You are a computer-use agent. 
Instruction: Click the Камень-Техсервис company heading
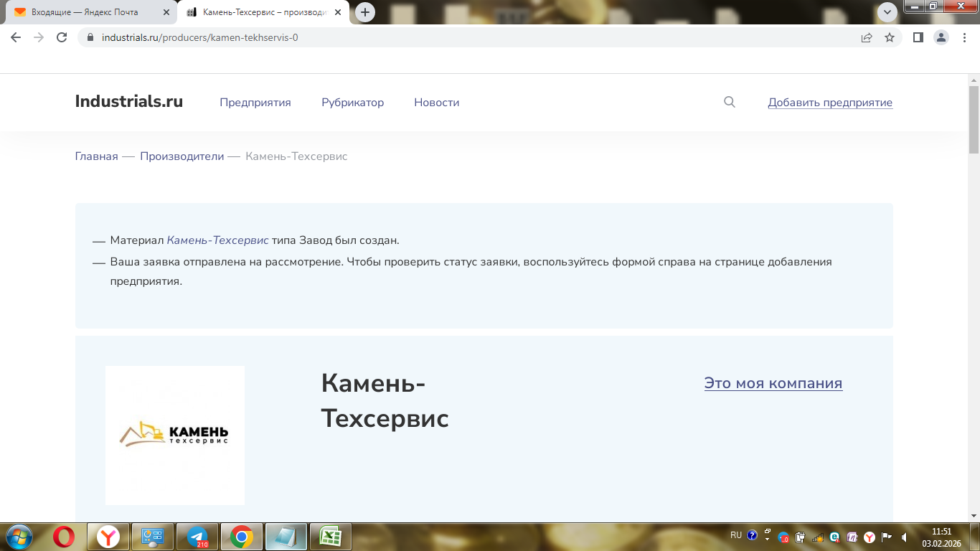click(385, 401)
